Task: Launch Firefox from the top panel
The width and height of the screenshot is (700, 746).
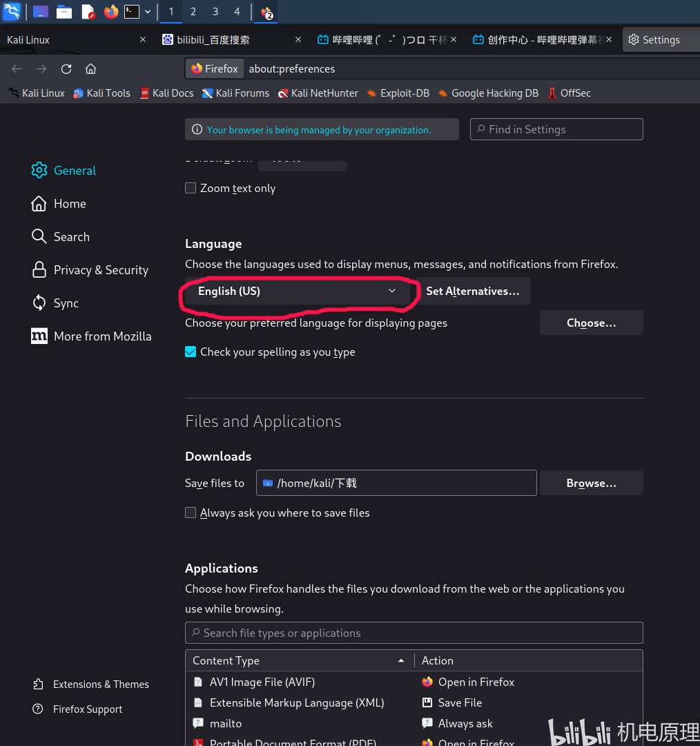Action: click(111, 12)
